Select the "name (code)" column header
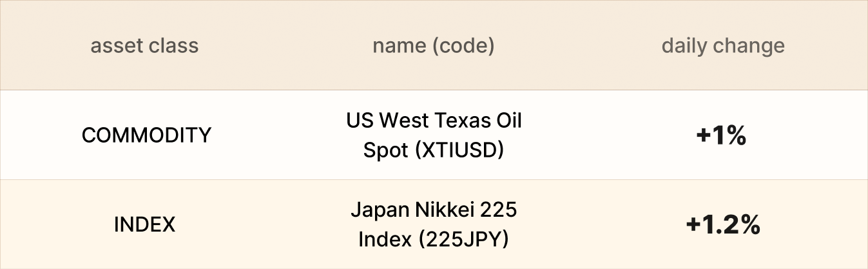The height and width of the screenshot is (269, 868). pos(434,46)
